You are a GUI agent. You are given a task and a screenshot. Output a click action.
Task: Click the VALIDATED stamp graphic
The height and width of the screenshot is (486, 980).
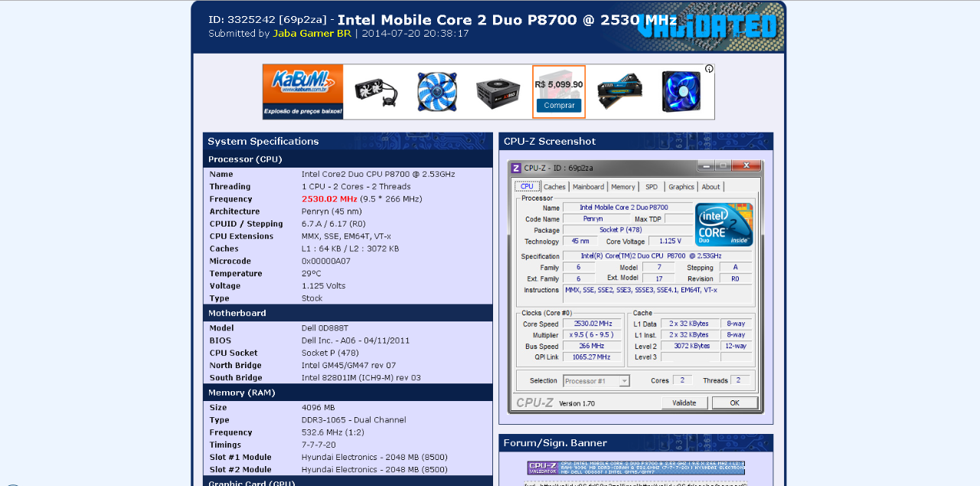(x=708, y=27)
